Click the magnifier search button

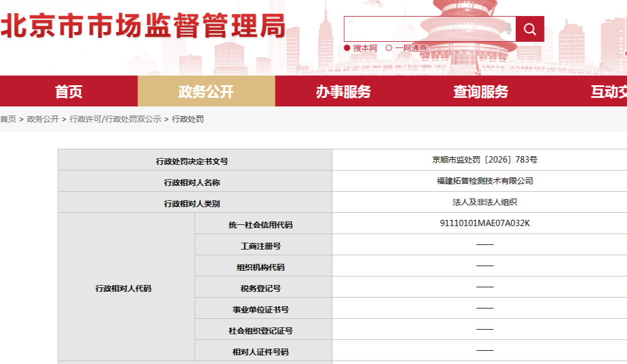point(530,29)
